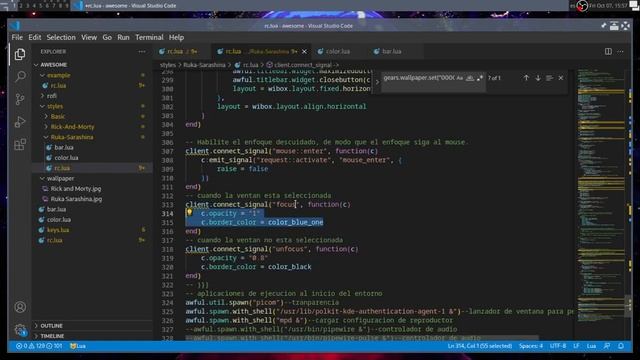Expand the replace field in find widget
The height and width of the screenshot is (360, 640).
[377, 82]
